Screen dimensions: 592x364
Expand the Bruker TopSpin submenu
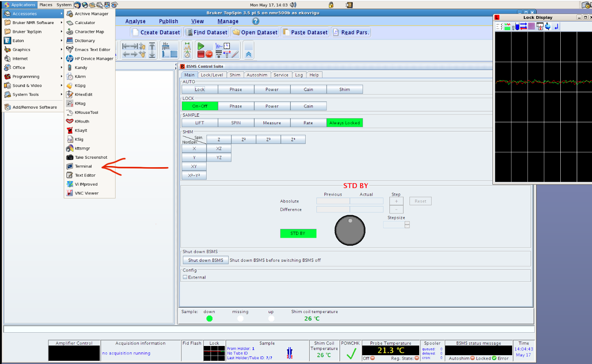33,32
